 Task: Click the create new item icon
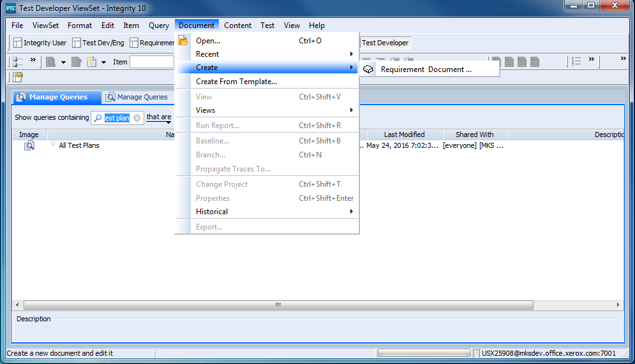click(91, 62)
